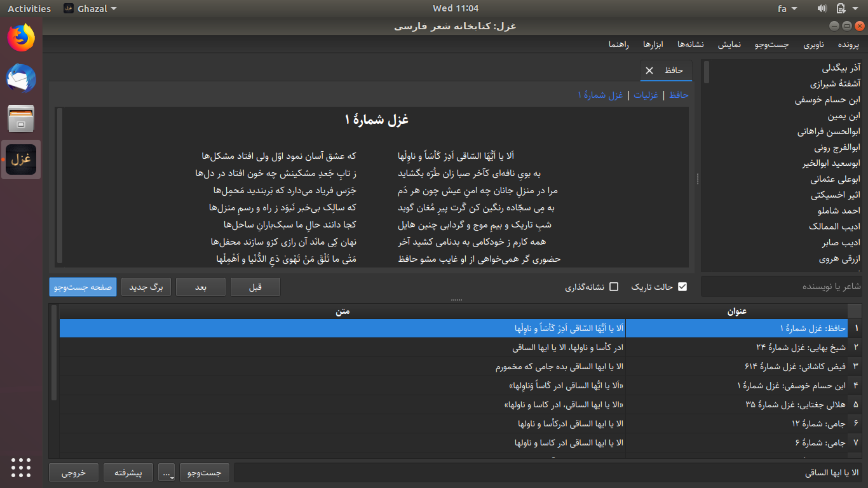Select poet ابوالحسن فراهانی
868x488 pixels.
[x=829, y=132]
